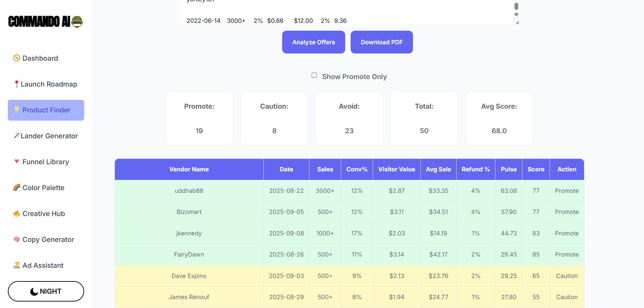Image resolution: width=644 pixels, height=308 pixels.
Task: Click the Copy Generator brain icon
Action: click(x=16, y=239)
